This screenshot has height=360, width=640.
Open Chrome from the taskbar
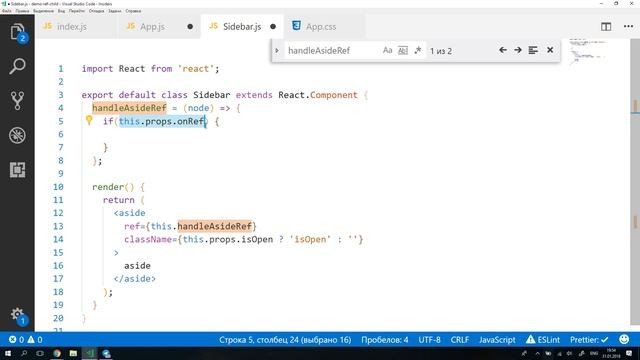[x=57, y=353]
